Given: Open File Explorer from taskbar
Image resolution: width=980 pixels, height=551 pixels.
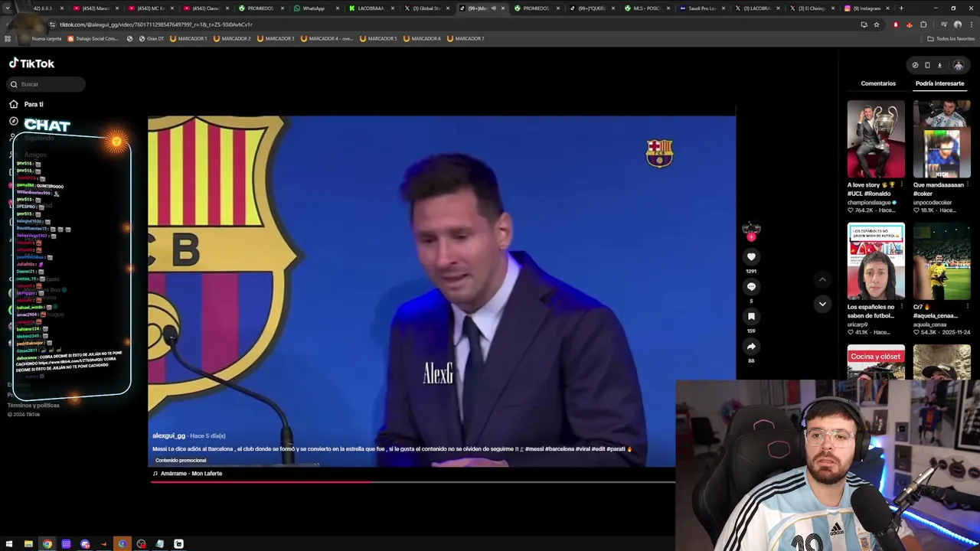Looking at the screenshot, I should pos(28,544).
